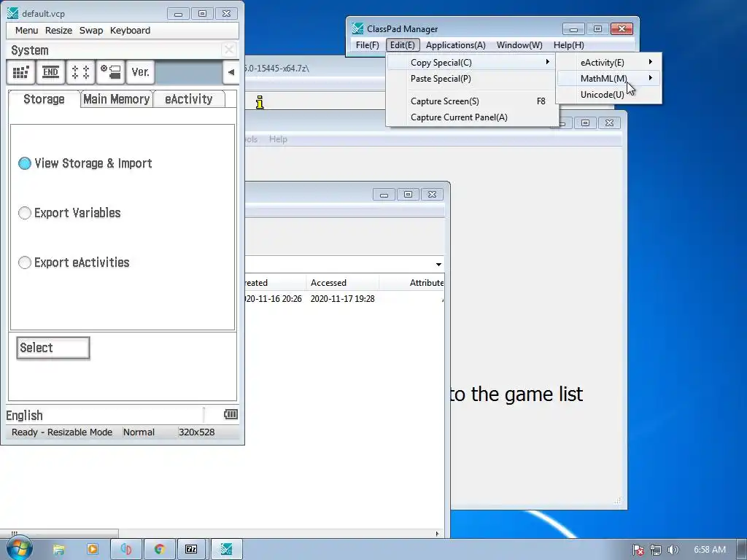Click the disabled X close icon beside System
Image resolution: width=747 pixels, height=560 pixels.
228,50
